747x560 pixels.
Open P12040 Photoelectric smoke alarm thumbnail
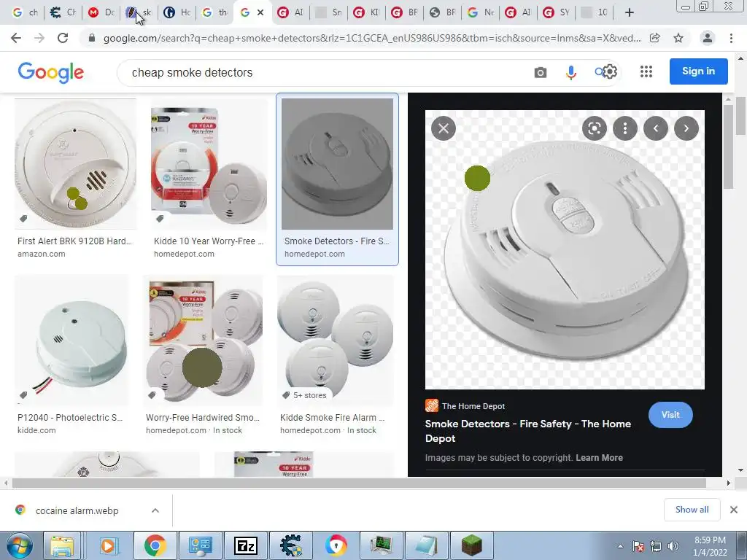pos(72,340)
